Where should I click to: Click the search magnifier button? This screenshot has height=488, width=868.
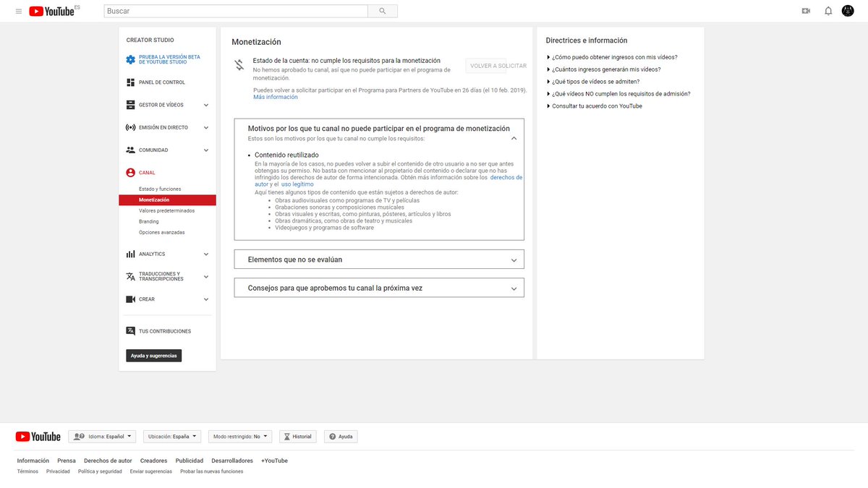(383, 11)
